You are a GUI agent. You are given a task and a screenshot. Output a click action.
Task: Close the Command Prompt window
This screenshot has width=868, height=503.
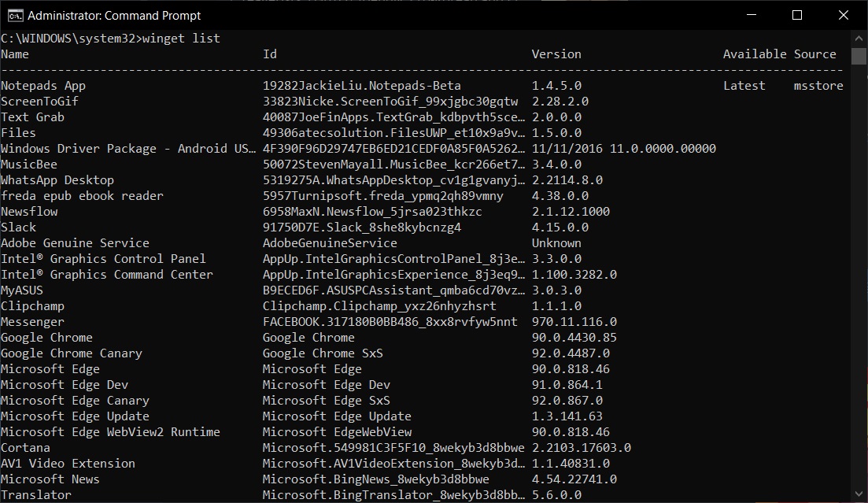[x=843, y=15]
